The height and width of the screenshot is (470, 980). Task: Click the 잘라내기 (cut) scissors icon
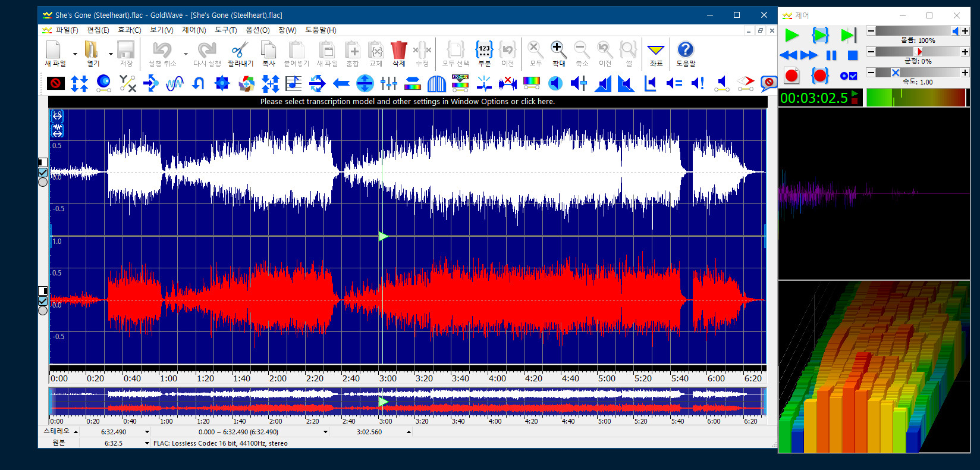pyautogui.click(x=240, y=50)
